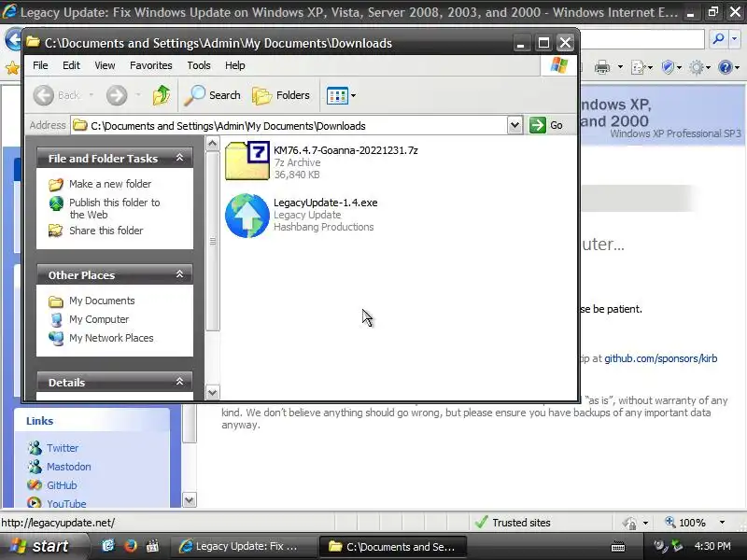Open My Computer from Other Places
Image resolution: width=747 pixels, height=560 pixels.
pyautogui.click(x=99, y=319)
